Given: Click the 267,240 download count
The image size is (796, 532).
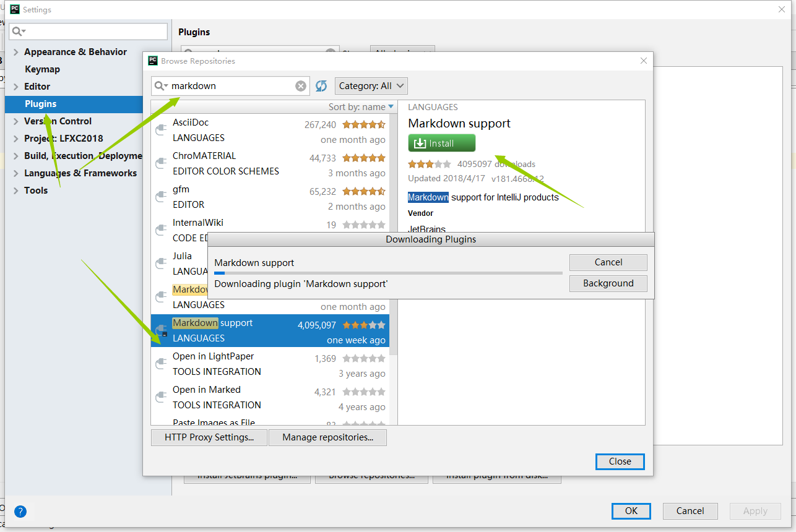Looking at the screenshot, I should click(320, 125).
